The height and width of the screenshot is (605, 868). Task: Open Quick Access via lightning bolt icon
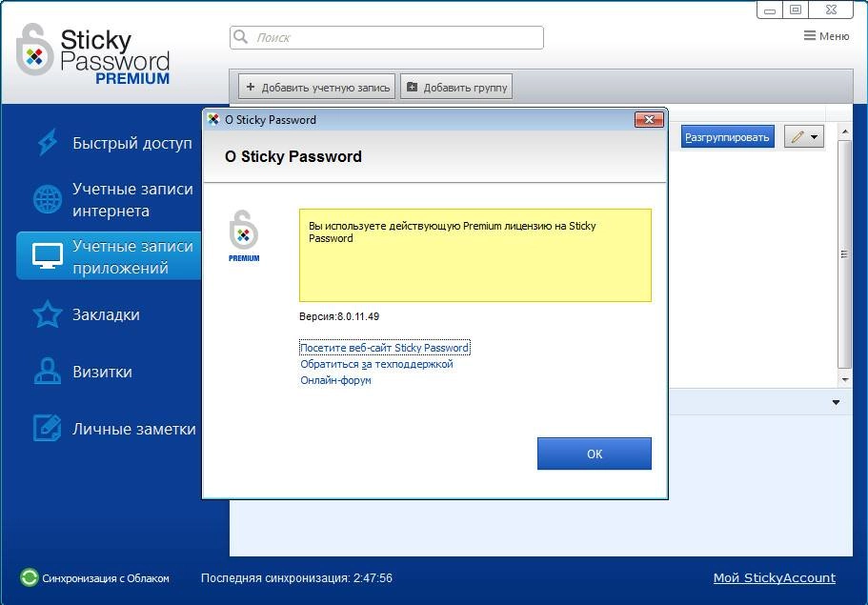pyautogui.click(x=48, y=143)
